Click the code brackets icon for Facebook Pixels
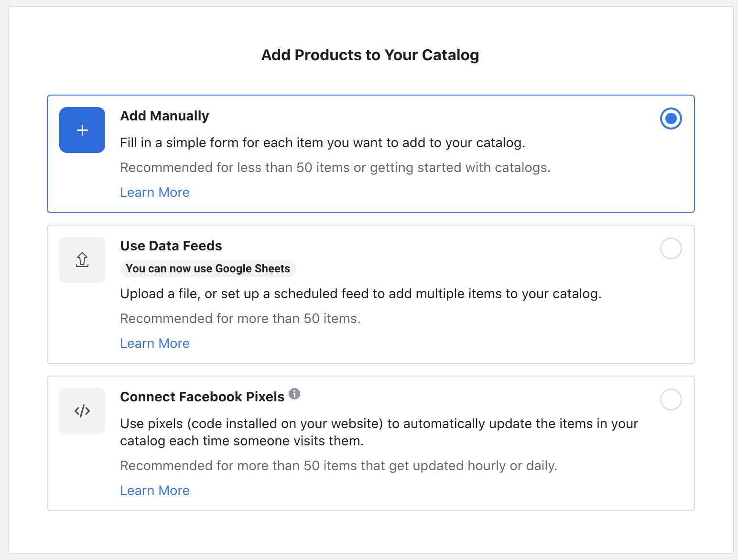The width and height of the screenshot is (738, 560). point(82,411)
